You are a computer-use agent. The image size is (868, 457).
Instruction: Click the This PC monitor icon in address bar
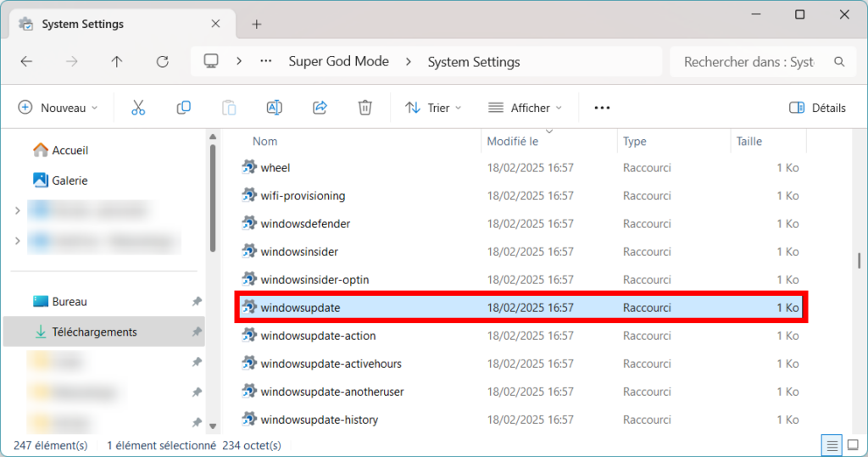[x=211, y=61]
